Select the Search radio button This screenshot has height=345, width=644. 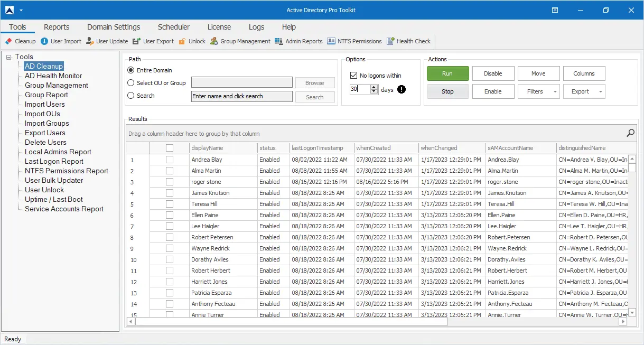click(x=131, y=96)
